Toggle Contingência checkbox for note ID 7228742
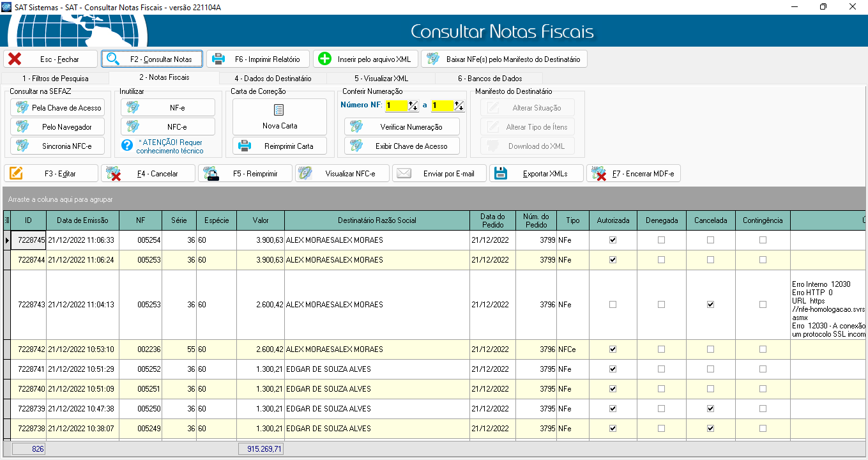The width and height of the screenshot is (868, 460). point(763,349)
